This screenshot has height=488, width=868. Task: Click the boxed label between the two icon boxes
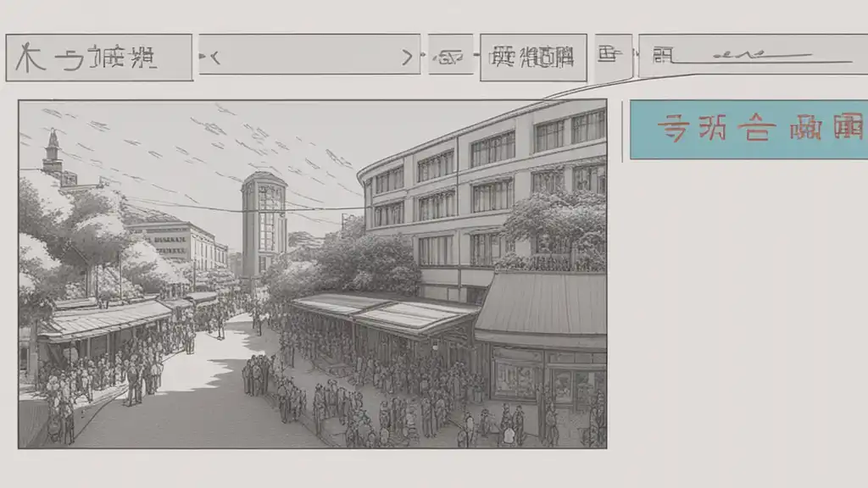click(x=533, y=58)
